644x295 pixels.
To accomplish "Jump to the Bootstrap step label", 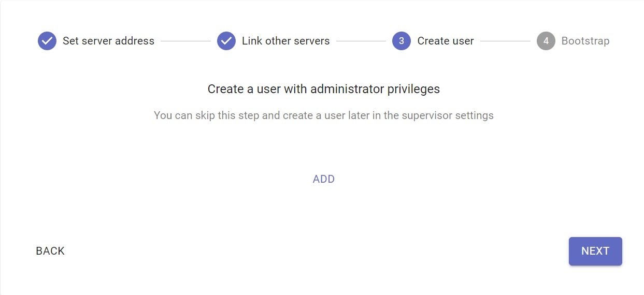I will 585,41.
